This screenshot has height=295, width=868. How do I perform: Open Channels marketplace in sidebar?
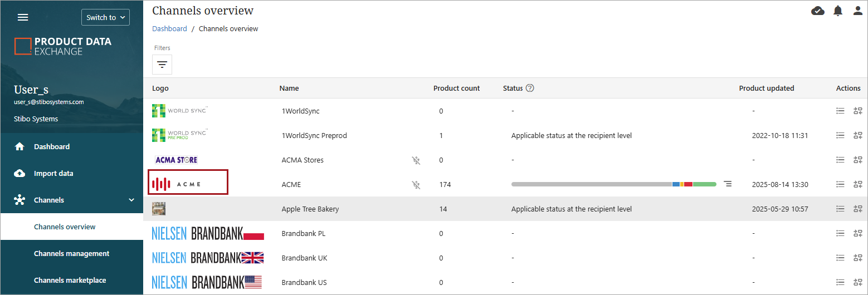70,280
